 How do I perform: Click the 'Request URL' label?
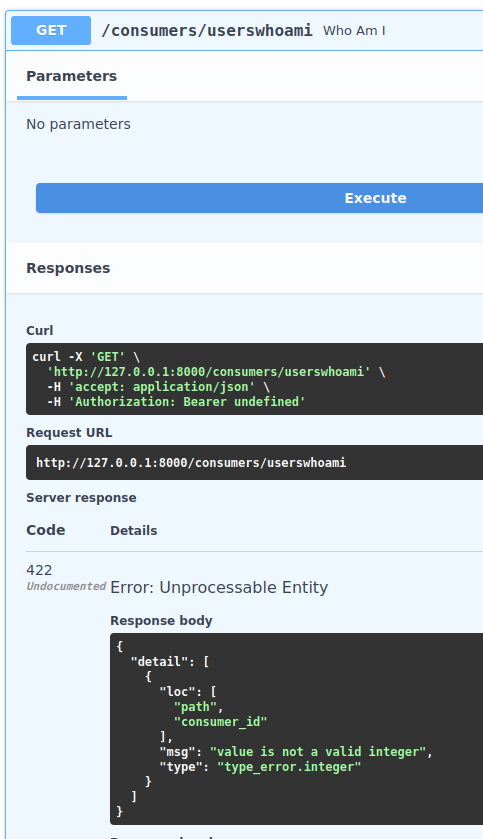70,433
